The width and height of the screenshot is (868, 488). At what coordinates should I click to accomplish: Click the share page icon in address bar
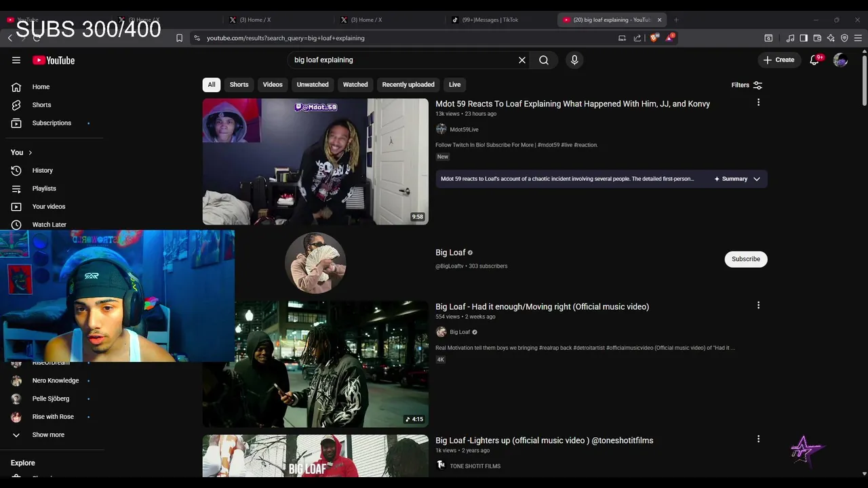[637, 38]
